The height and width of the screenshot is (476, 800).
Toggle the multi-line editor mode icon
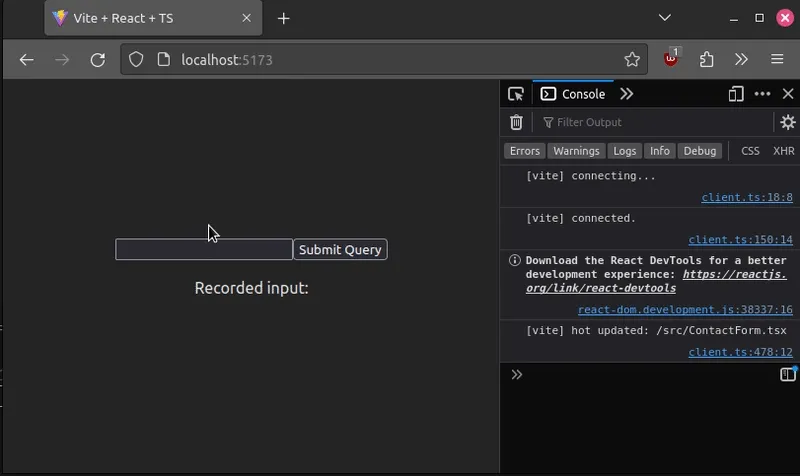pos(788,374)
